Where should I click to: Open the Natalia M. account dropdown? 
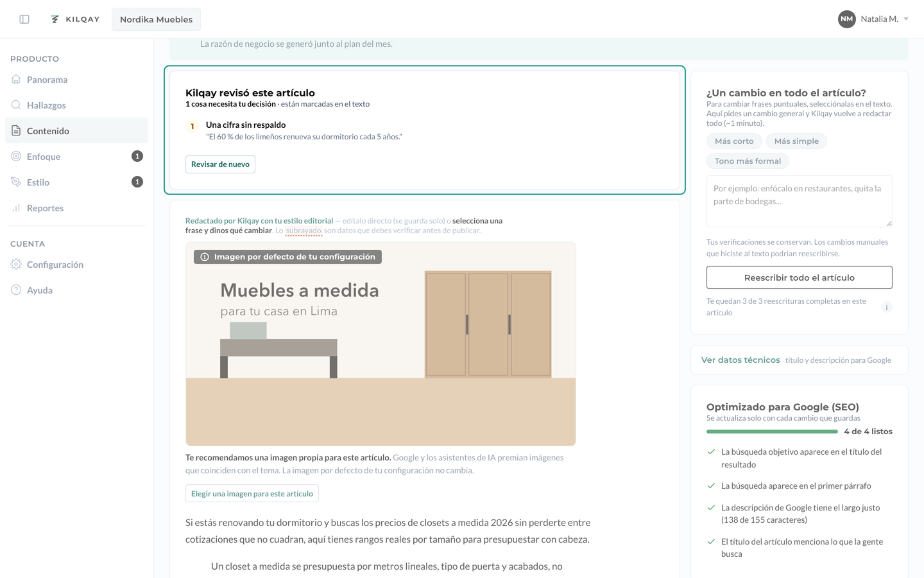point(873,19)
